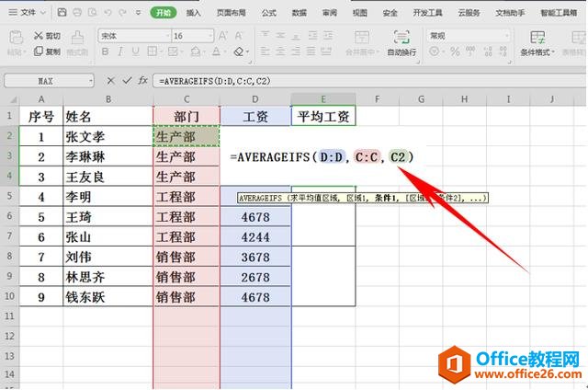
Task: Open the 条件格式 conditional formatting menu
Action: pos(537,43)
